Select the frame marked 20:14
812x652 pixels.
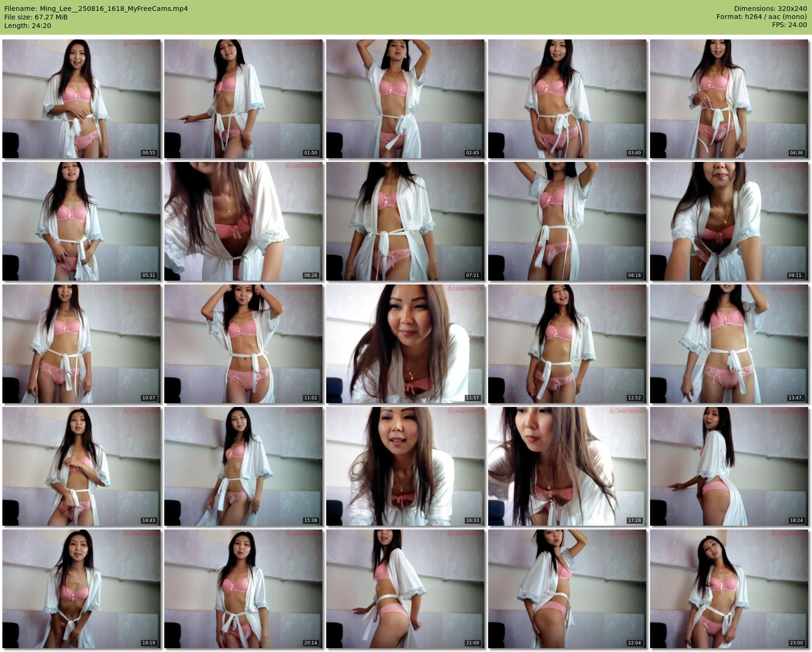click(244, 589)
